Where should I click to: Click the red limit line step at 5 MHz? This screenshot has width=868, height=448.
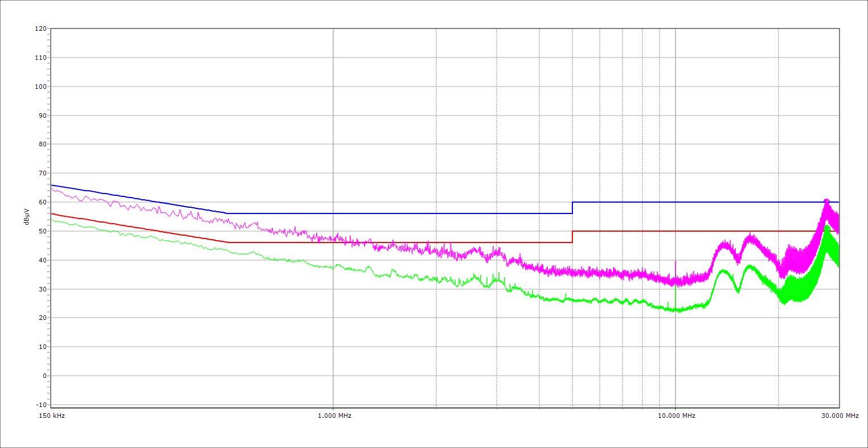(x=572, y=237)
